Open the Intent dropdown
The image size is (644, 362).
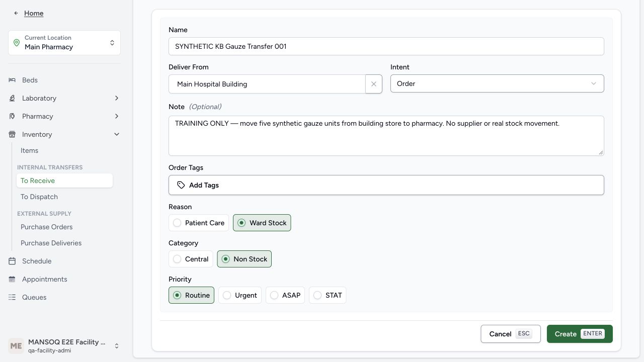497,83
